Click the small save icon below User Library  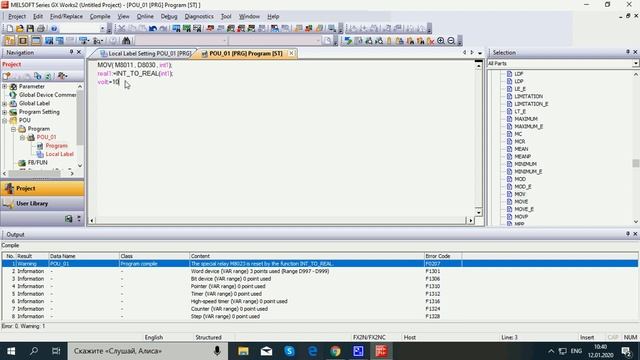(x=69, y=219)
